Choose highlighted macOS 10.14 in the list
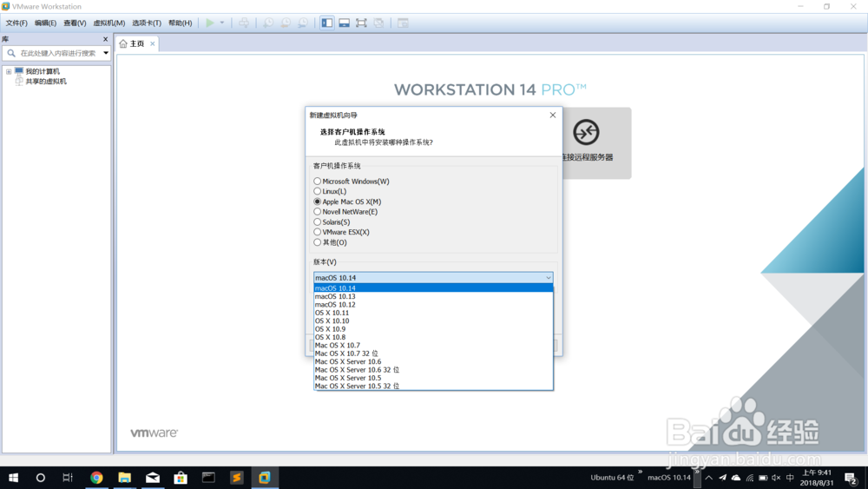Image resolution: width=868 pixels, height=489 pixels. coord(433,288)
